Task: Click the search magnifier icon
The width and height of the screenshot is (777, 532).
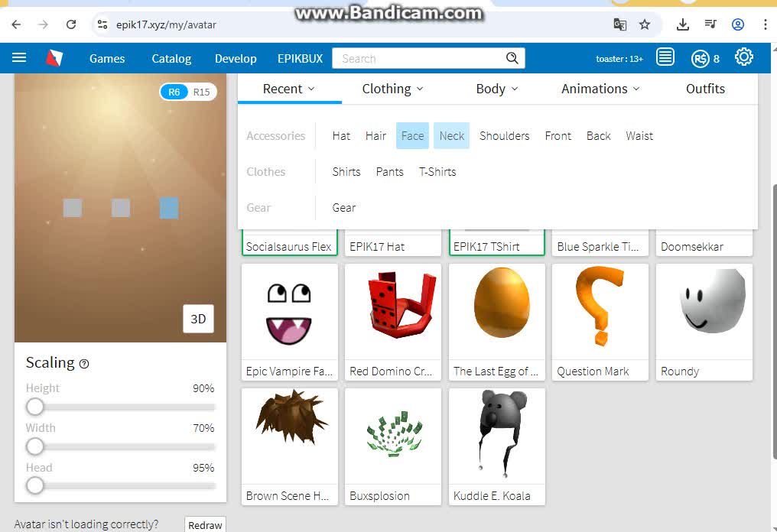Action: (x=512, y=58)
